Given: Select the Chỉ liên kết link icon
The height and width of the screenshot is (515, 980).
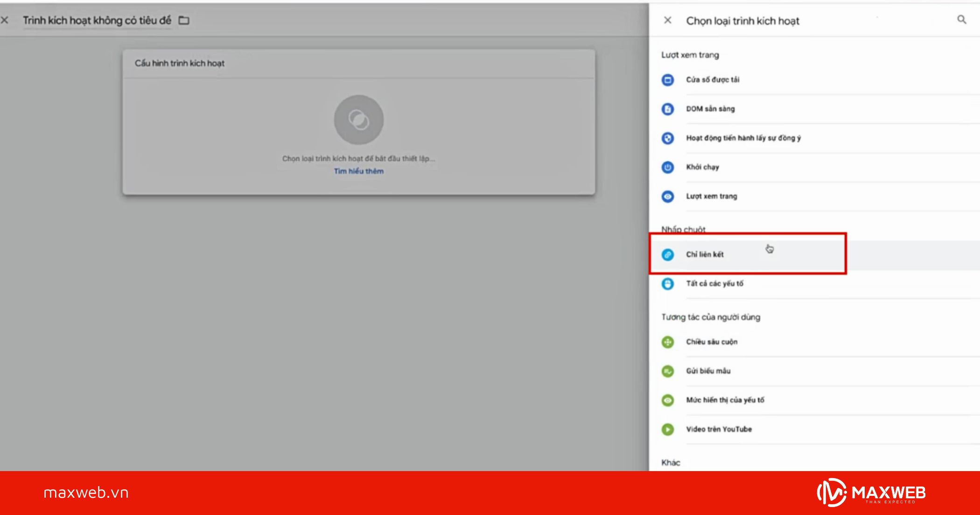Looking at the screenshot, I should (x=668, y=254).
